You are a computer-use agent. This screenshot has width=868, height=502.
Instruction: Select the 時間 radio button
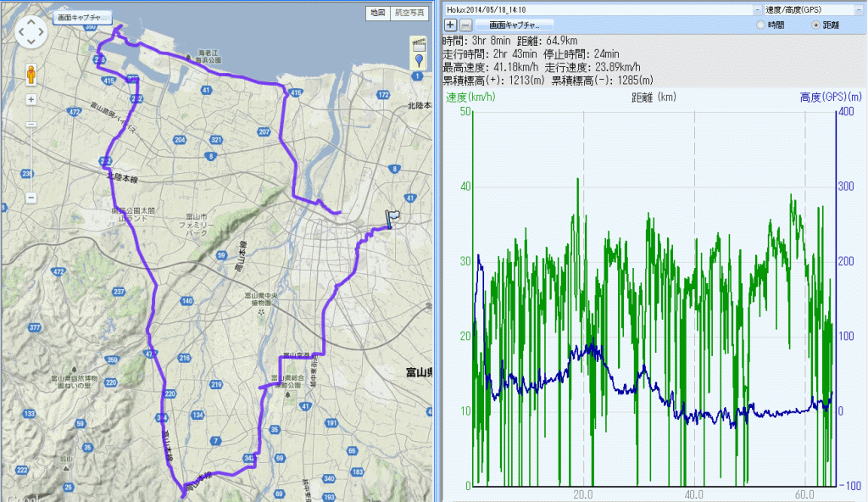[760, 25]
